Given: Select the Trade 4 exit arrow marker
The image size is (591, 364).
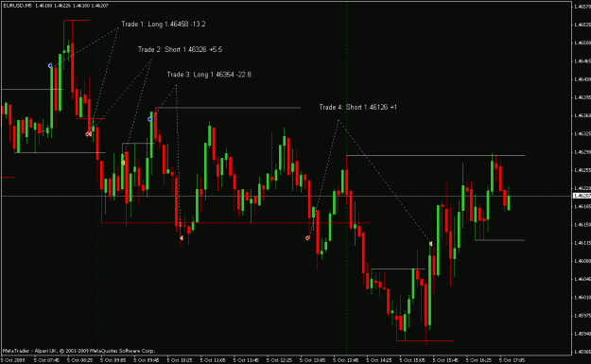Looking at the screenshot, I should (430, 244).
